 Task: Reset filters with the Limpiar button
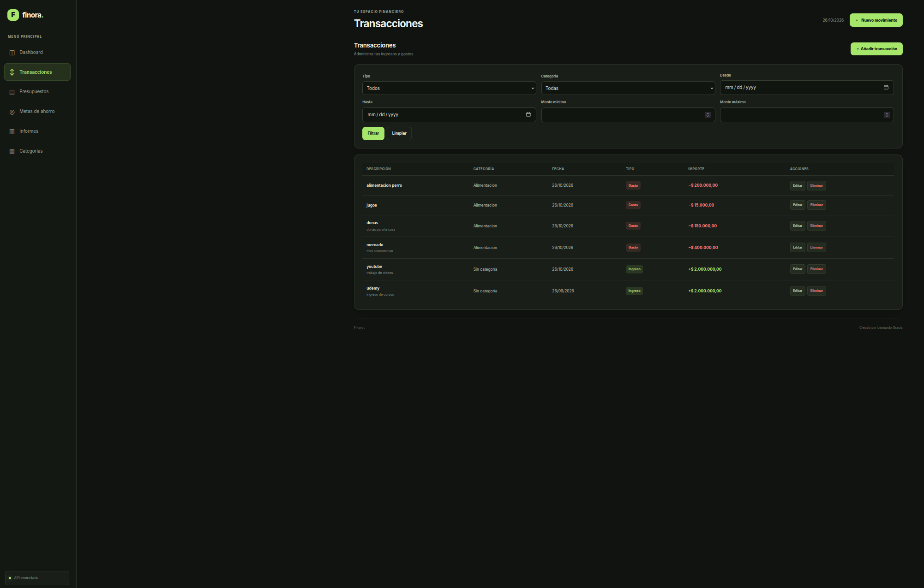[399, 133]
